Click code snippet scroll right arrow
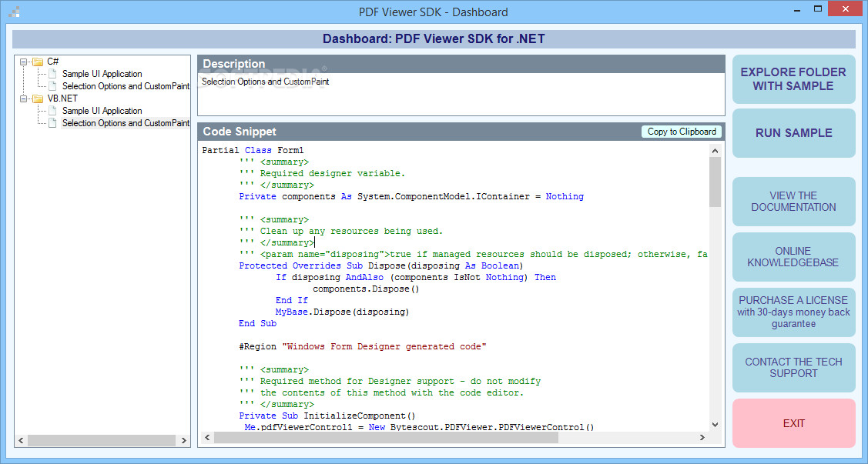This screenshot has width=868, height=464. tap(702, 438)
